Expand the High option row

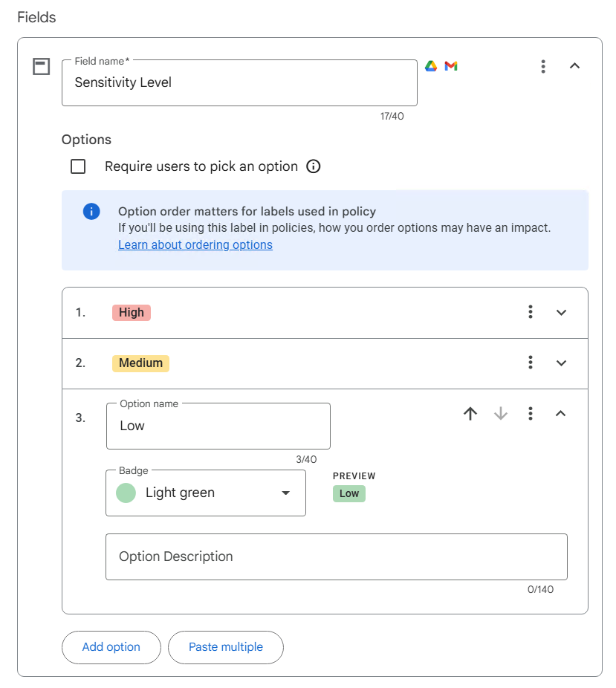(561, 313)
